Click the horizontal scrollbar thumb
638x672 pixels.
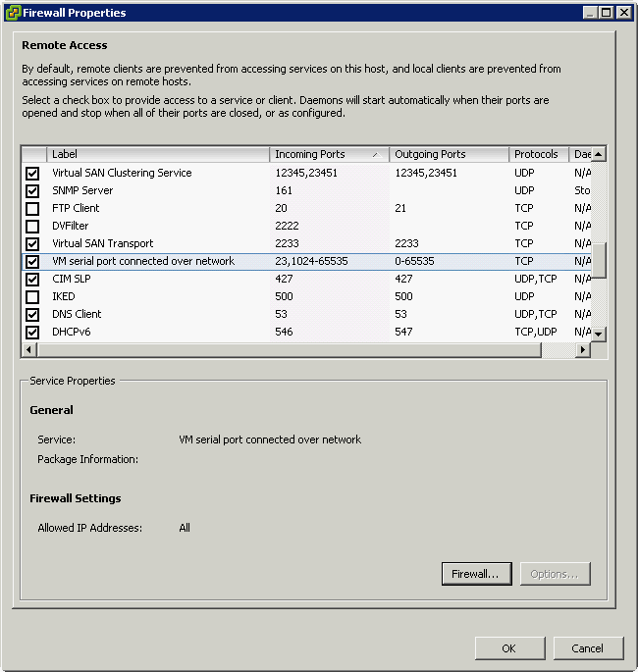290,349
